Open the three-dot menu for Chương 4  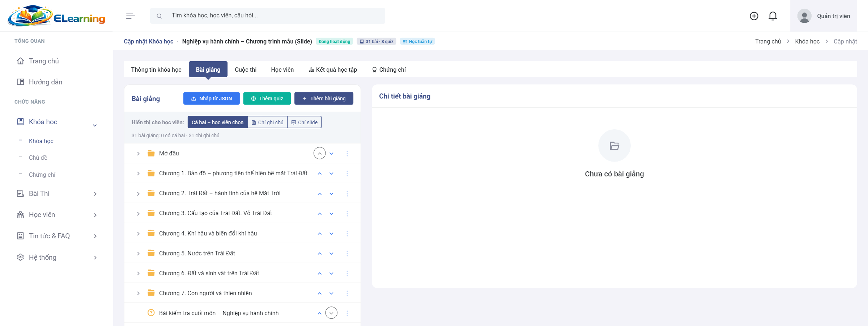[x=347, y=234]
